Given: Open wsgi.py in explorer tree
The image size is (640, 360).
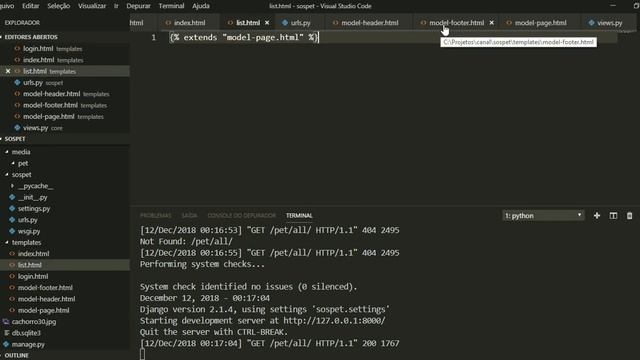Looking at the screenshot, I should tap(29, 231).
